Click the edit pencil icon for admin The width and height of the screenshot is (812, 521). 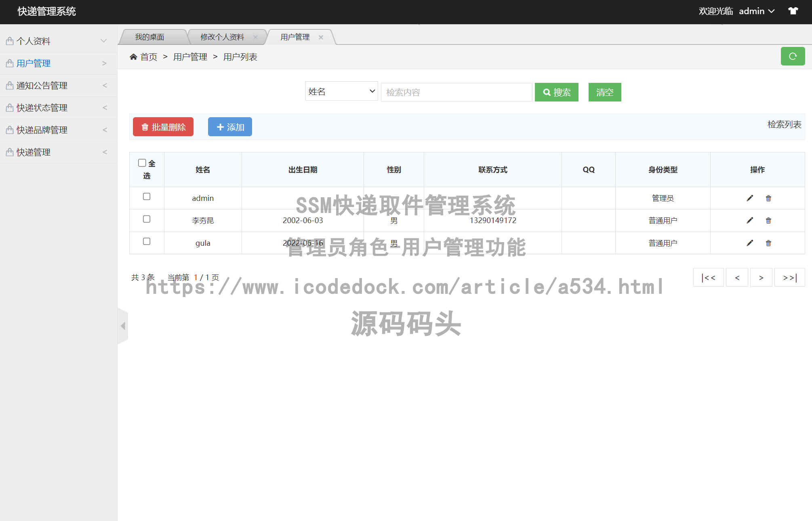pos(749,198)
